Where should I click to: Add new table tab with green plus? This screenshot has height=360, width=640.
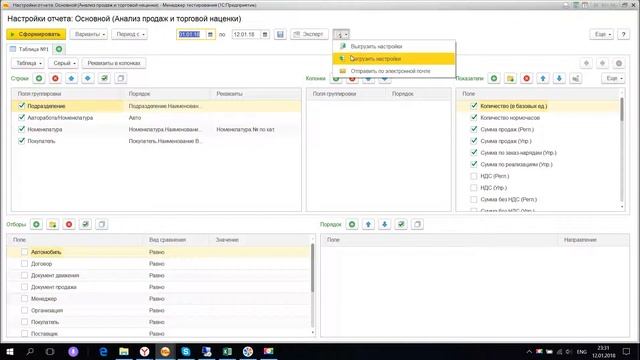coord(59,49)
